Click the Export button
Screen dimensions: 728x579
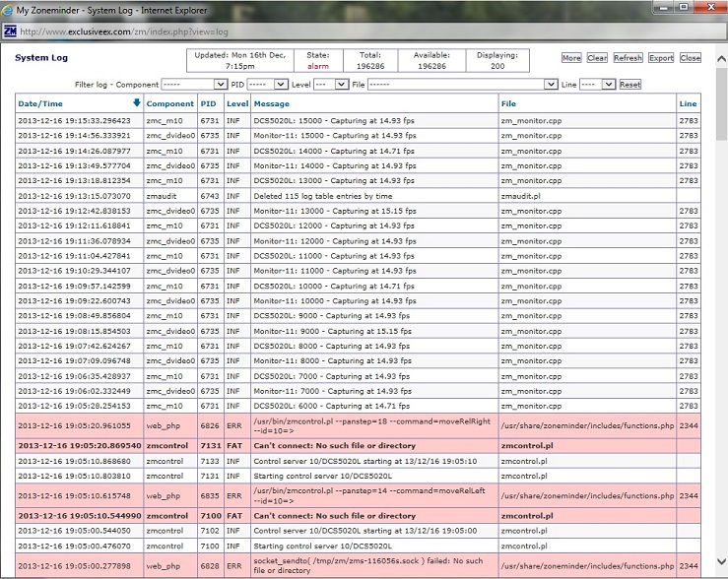661,58
